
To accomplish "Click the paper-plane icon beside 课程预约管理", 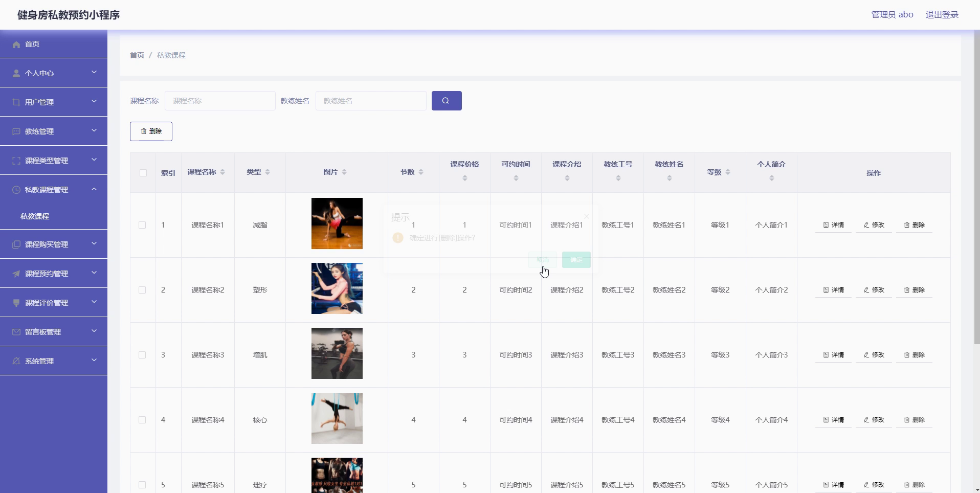I will [16, 274].
